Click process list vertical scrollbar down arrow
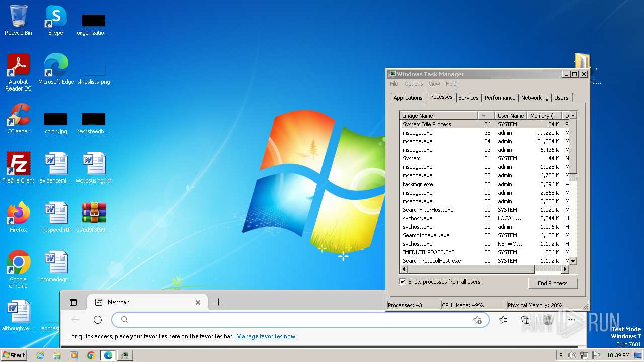Image resolution: width=644 pixels, height=362 pixels. 573,261
